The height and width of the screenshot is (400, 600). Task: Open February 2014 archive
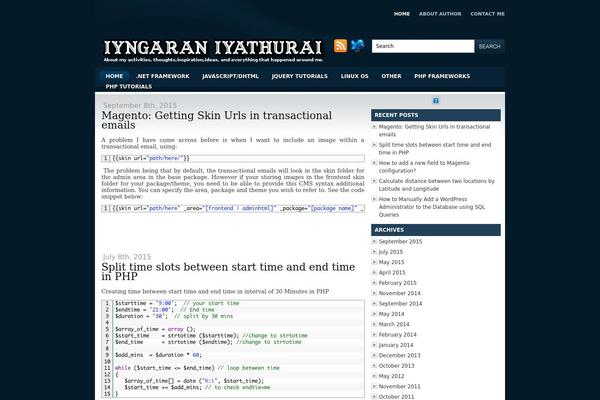click(398, 335)
